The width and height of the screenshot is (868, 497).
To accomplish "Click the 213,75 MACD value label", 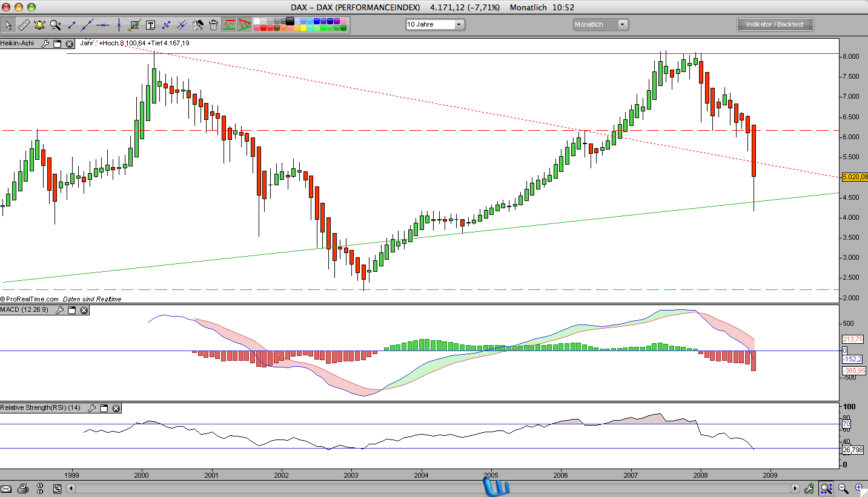I will [853, 340].
